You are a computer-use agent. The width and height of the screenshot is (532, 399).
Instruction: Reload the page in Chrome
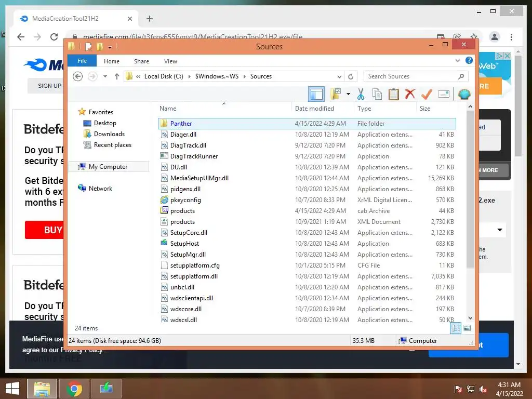54,37
